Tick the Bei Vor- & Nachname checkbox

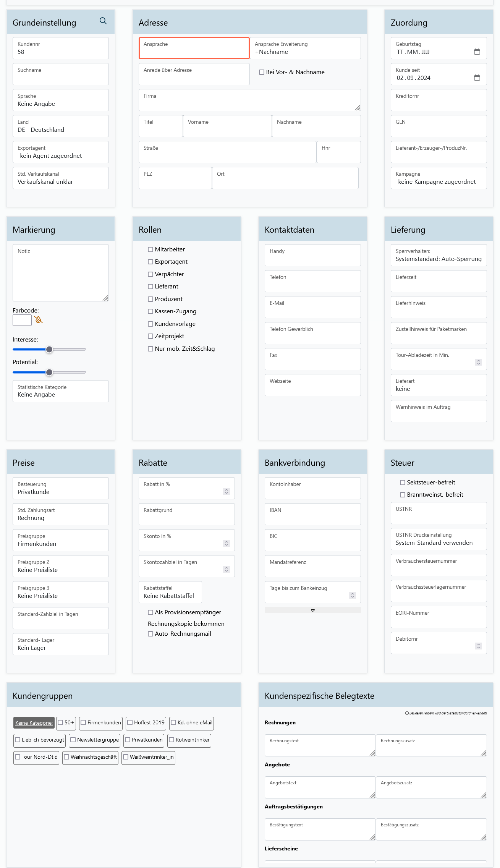point(262,72)
